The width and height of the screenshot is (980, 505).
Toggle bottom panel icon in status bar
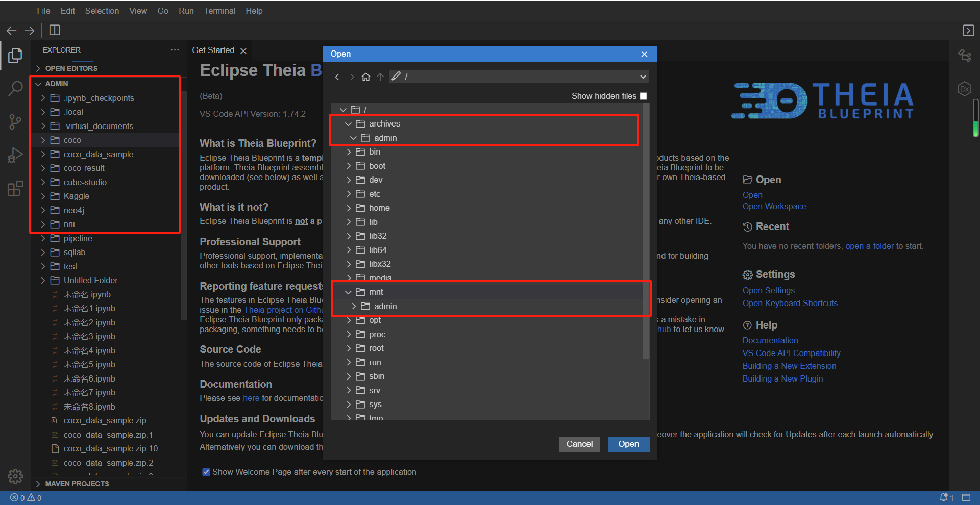tap(966, 498)
